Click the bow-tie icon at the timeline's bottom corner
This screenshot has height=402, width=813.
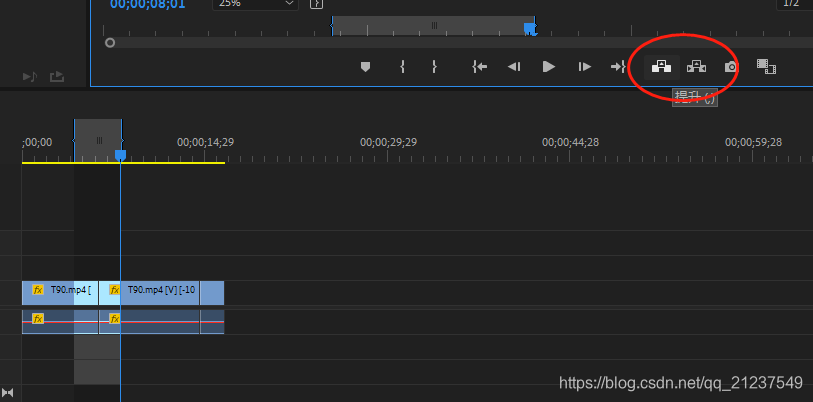tap(8, 392)
